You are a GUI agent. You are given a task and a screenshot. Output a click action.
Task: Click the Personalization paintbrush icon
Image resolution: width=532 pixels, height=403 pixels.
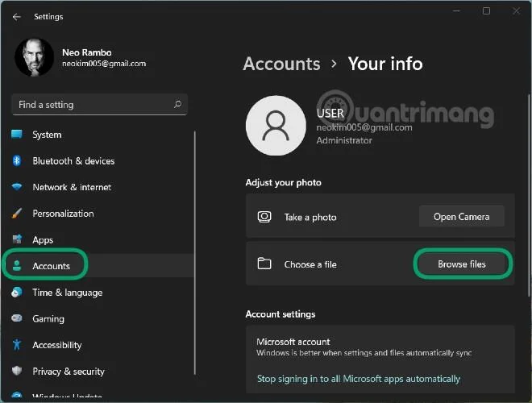pyautogui.click(x=17, y=213)
